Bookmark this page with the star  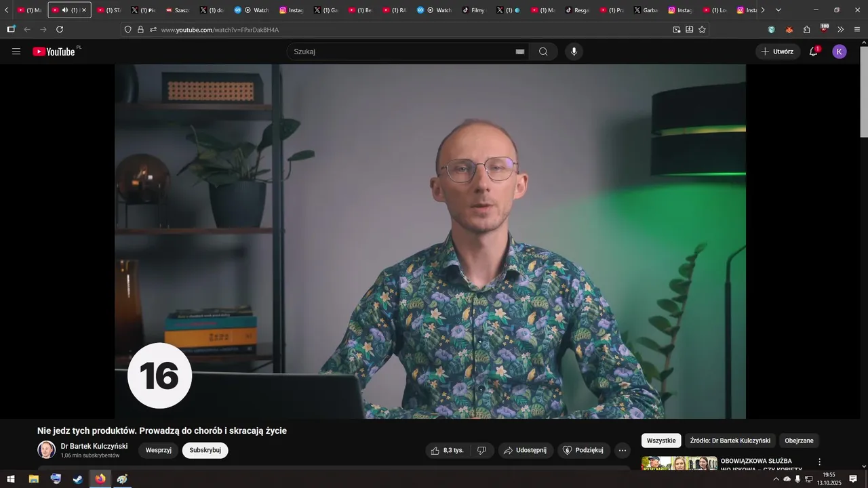tap(702, 29)
